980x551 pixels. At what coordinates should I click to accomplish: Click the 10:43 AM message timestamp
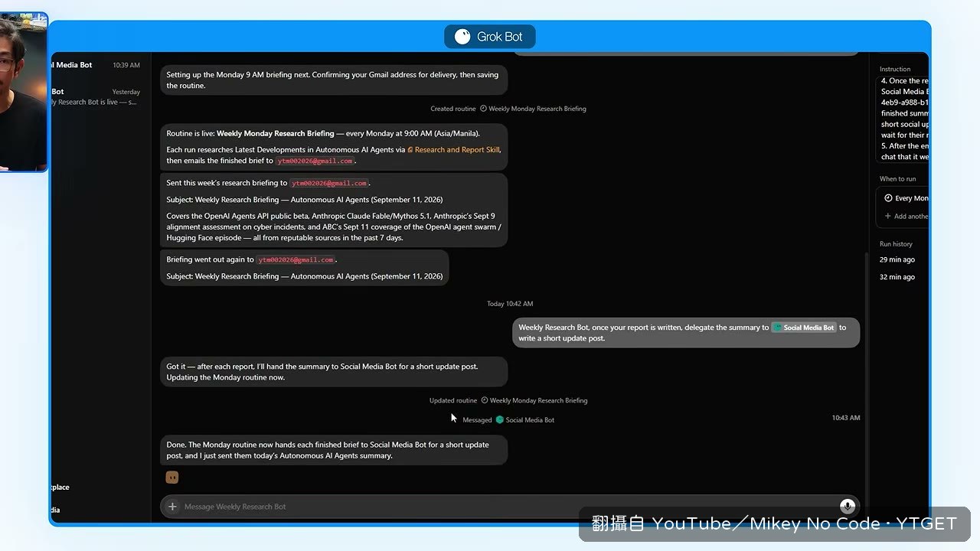tap(846, 418)
